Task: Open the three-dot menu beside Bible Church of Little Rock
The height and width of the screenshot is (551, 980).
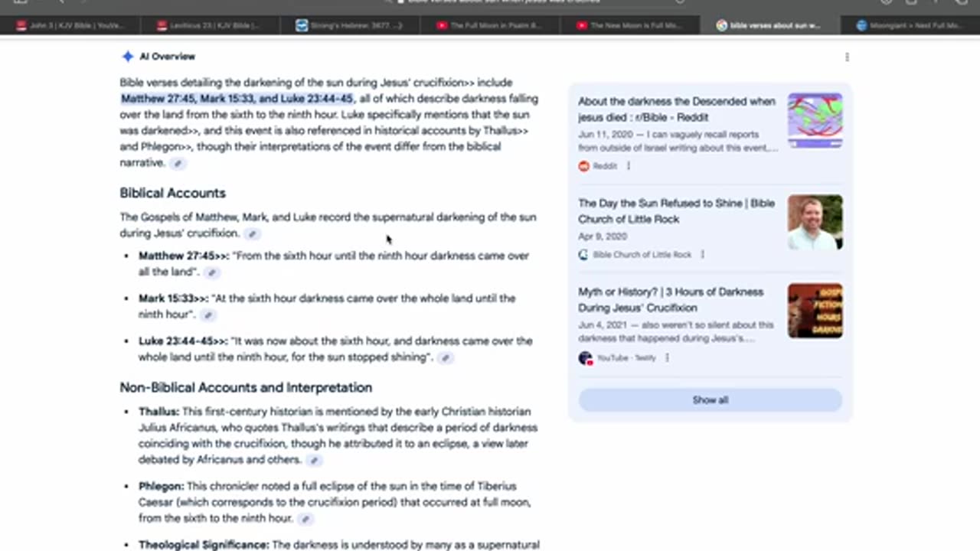Action: [702, 255]
